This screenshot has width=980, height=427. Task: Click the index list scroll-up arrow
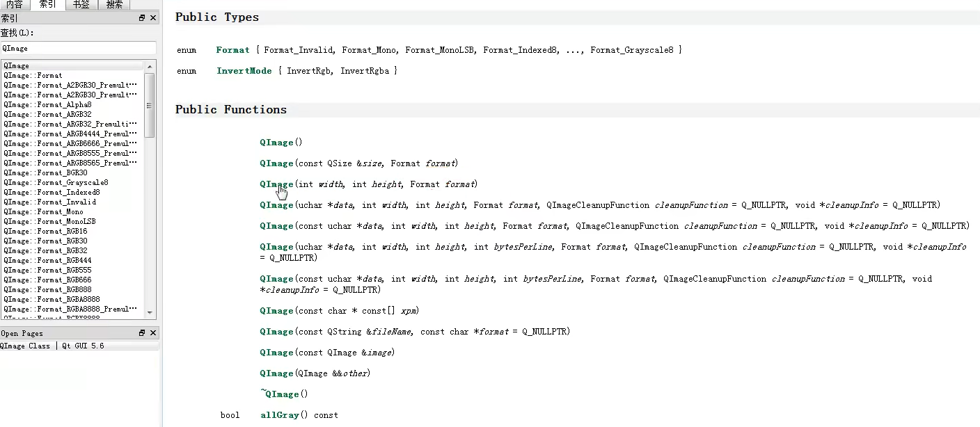point(150,66)
